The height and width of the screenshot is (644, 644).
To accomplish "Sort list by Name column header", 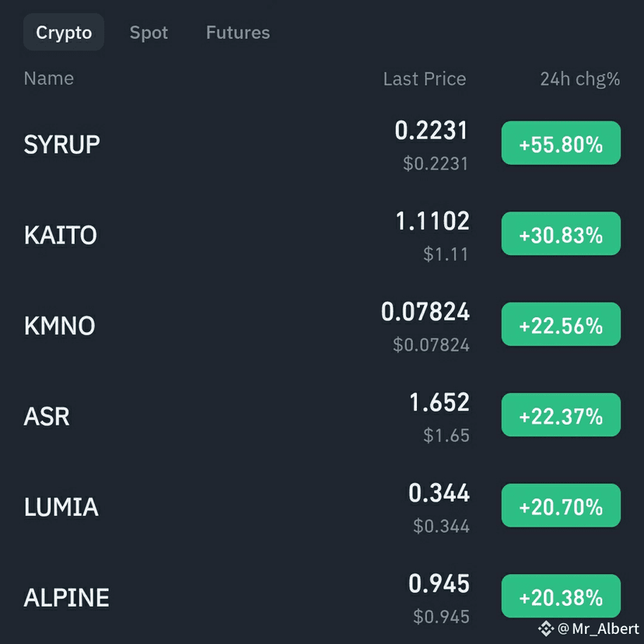I will click(49, 78).
